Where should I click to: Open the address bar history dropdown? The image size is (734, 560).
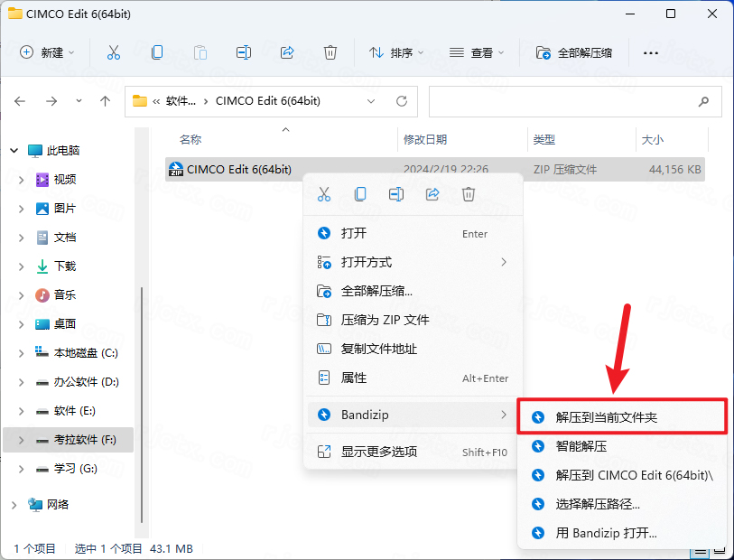point(371,101)
